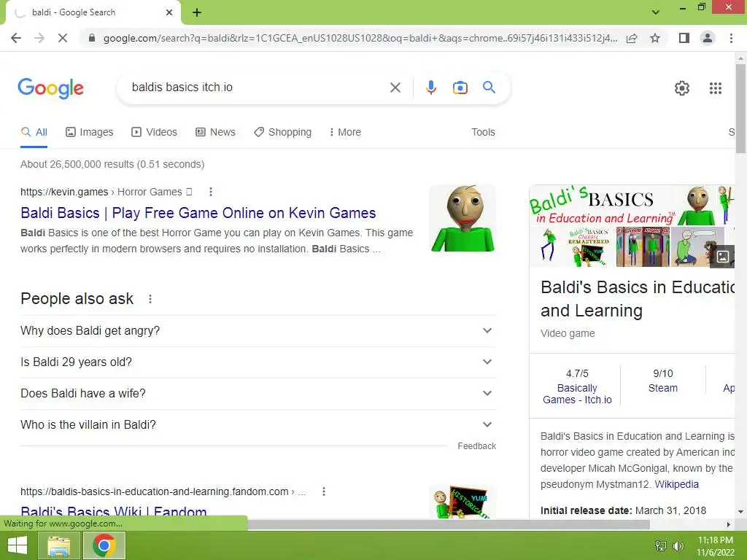Expand 'Is Baldi 29 years old?'
Viewport: 747px width, 560px height.
click(258, 362)
